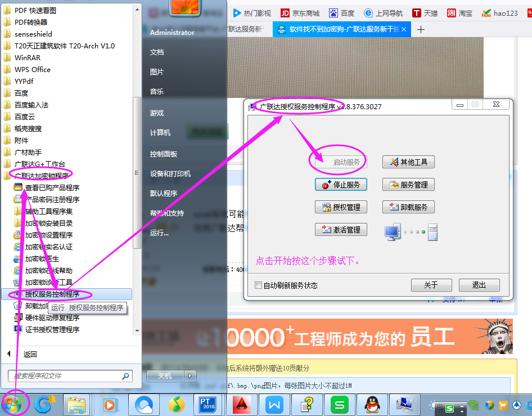The image size is (532, 416).
Task: Click the 卸载服务 button
Action: 408,207
